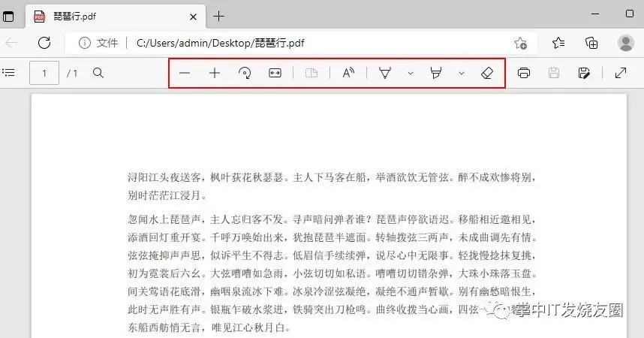644x338 pixels.
Task: Zoom in with the plus icon
Action: tap(215, 73)
